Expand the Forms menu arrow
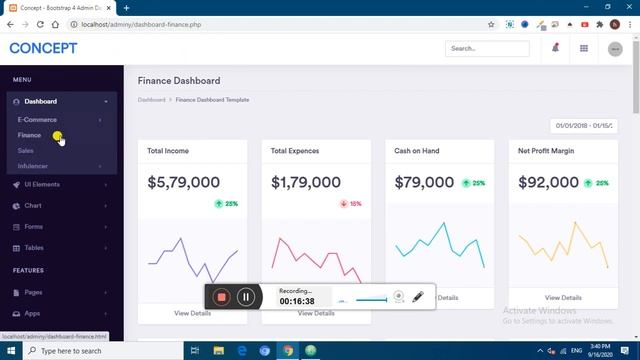 [x=106, y=227]
